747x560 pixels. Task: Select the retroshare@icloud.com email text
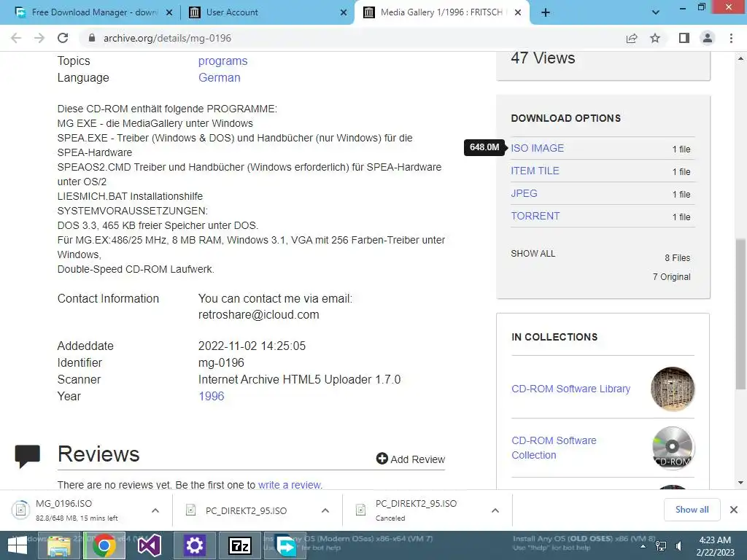[259, 315]
